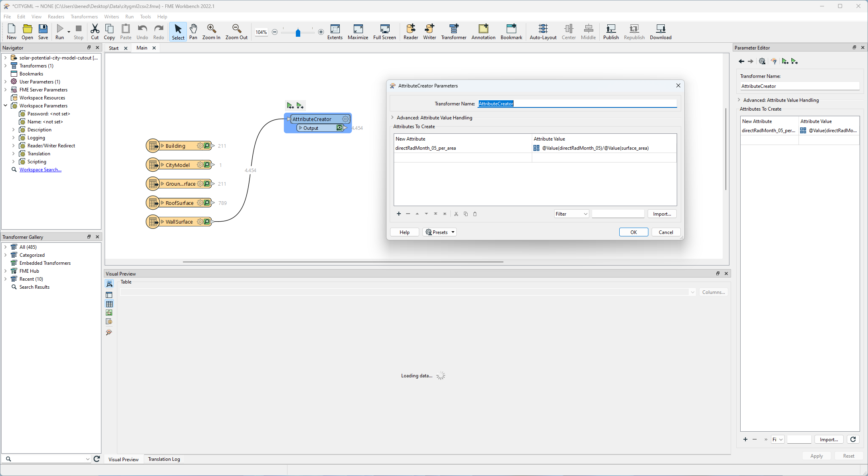Image resolution: width=868 pixels, height=476 pixels.
Task: Inspect cached features of RoofSurface feature type
Action: tap(207, 203)
